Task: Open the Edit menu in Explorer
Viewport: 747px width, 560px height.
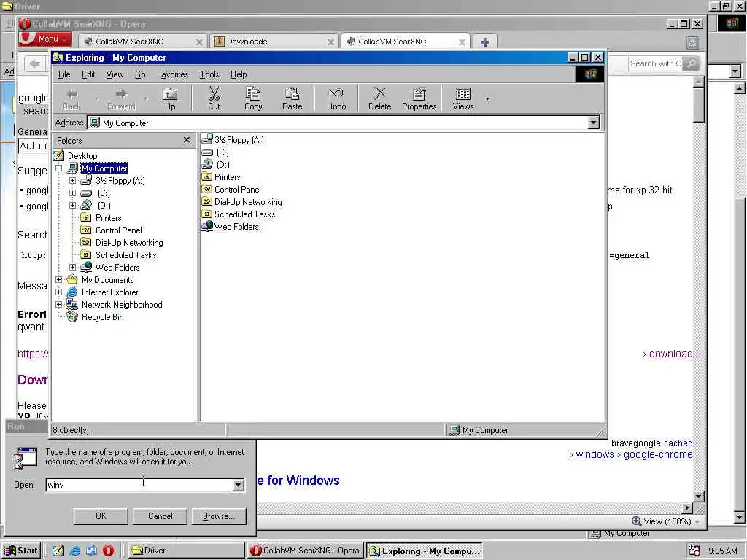Action: point(88,74)
